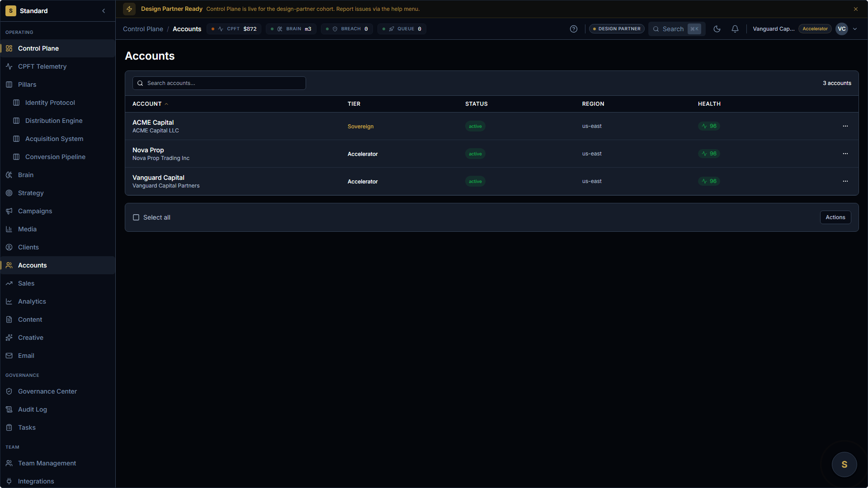The image size is (868, 488).
Task: Open CPFT Telemetry in the sidebar
Action: tap(58, 66)
